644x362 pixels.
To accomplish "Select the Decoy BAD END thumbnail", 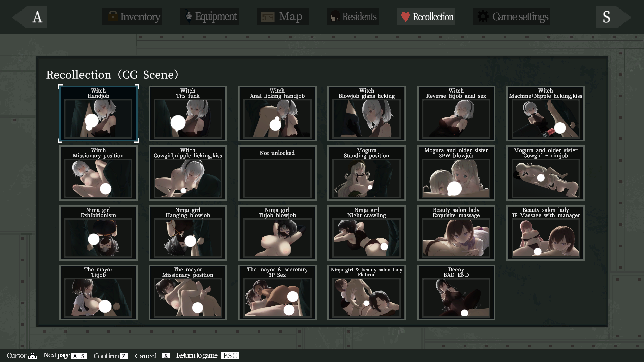I will (456, 293).
